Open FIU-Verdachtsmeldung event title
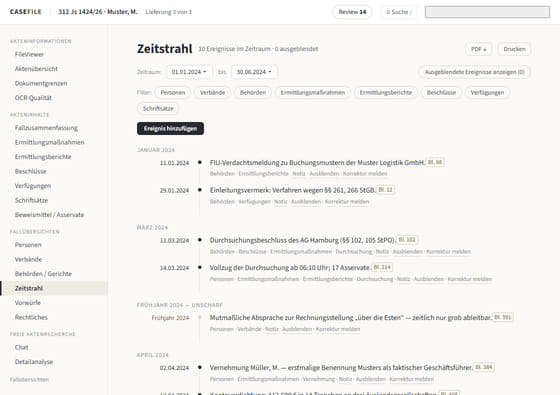Viewport: 560px width, 395px height. pyautogui.click(x=318, y=162)
